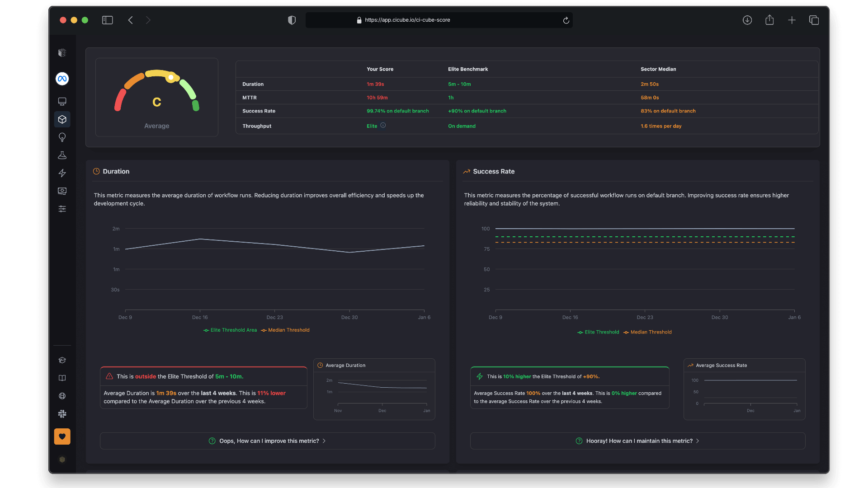The width and height of the screenshot is (868, 488).
Task: Click the info icon next to Elite throughput
Action: pos(383,126)
